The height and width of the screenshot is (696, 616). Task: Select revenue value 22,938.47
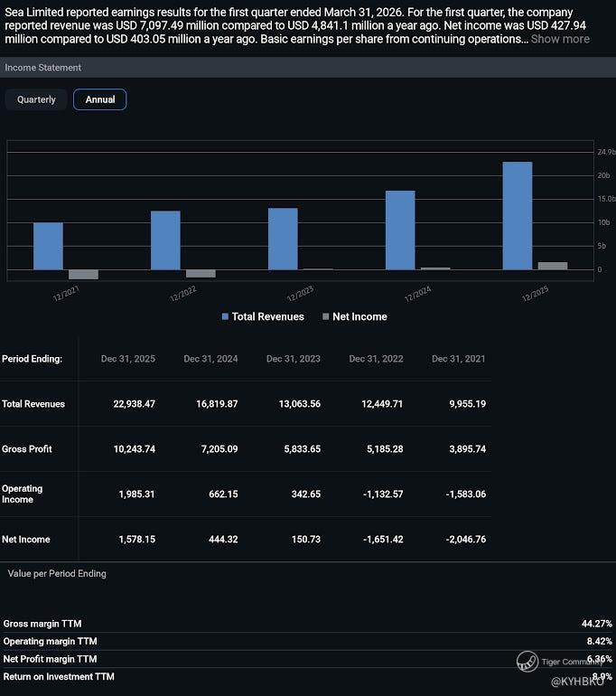[x=135, y=404]
